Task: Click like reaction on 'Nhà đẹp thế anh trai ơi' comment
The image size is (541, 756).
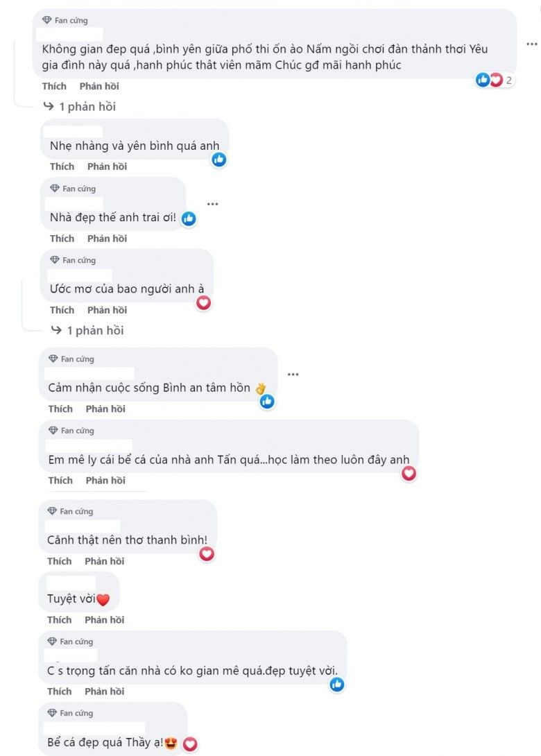Action: (x=189, y=219)
